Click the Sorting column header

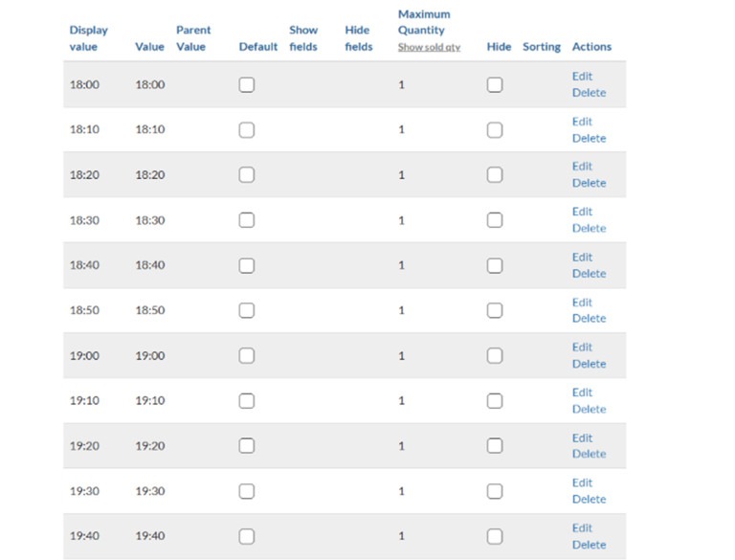point(542,47)
